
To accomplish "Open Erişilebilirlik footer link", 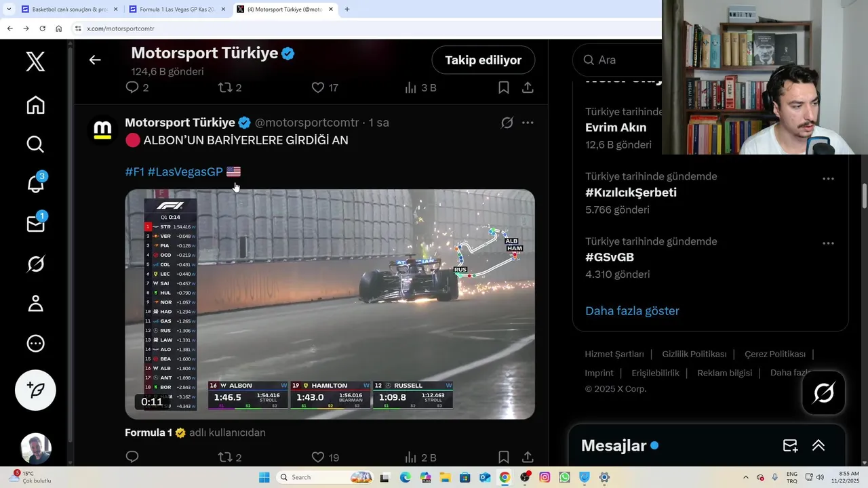I will pos(655,373).
